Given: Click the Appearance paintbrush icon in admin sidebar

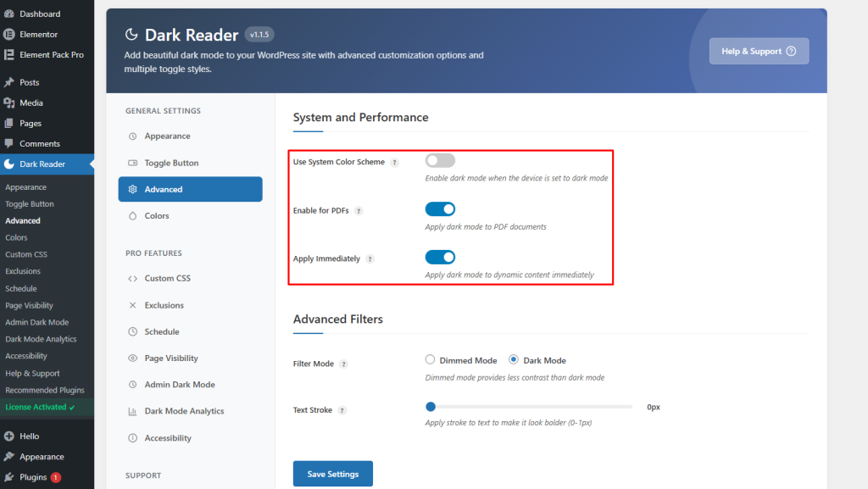Looking at the screenshot, I should [x=8, y=457].
